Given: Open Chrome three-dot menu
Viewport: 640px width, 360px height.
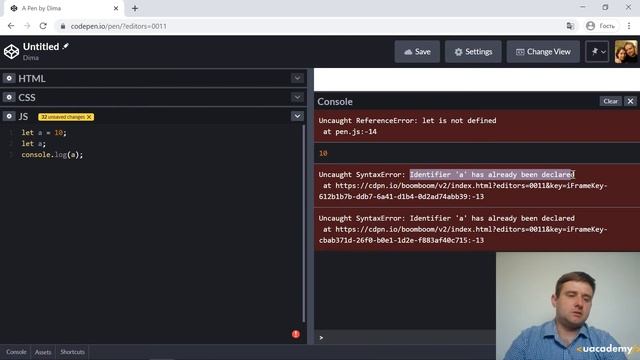Looking at the screenshot, I should tap(629, 26).
